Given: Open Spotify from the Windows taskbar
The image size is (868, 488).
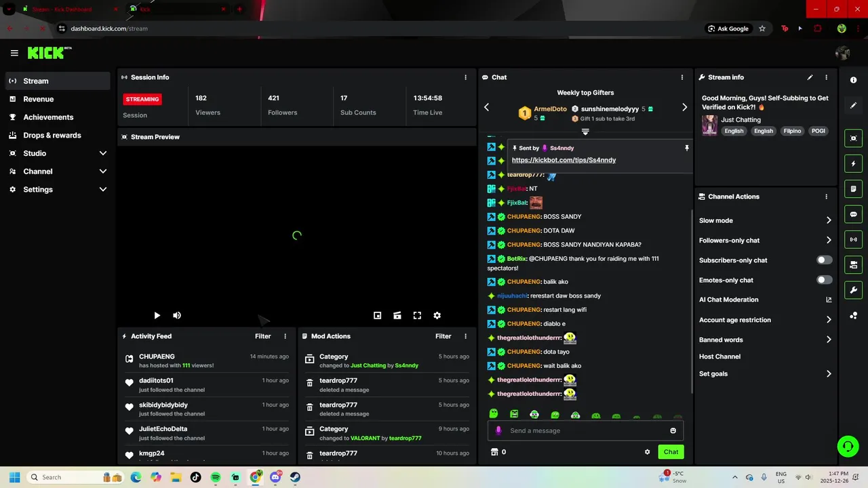Looking at the screenshot, I should click(216, 477).
